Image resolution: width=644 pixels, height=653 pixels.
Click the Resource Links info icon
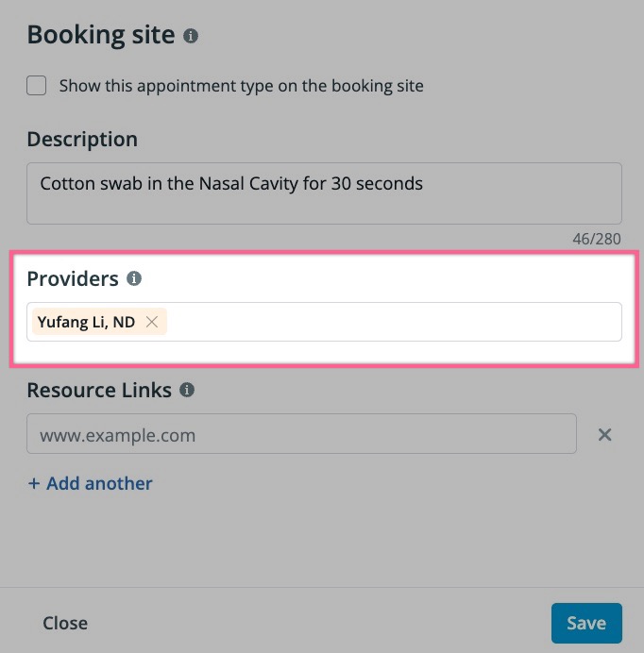click(x=187, y=390)
